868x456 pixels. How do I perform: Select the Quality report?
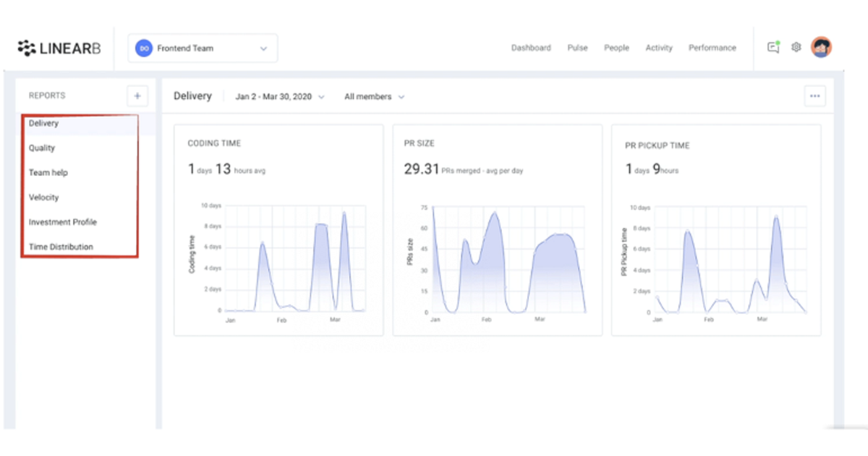pos(41,148)
